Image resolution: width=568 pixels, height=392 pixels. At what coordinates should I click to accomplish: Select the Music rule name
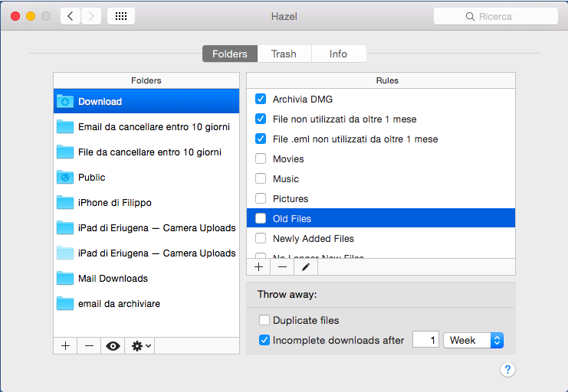[x=286, y=179]
